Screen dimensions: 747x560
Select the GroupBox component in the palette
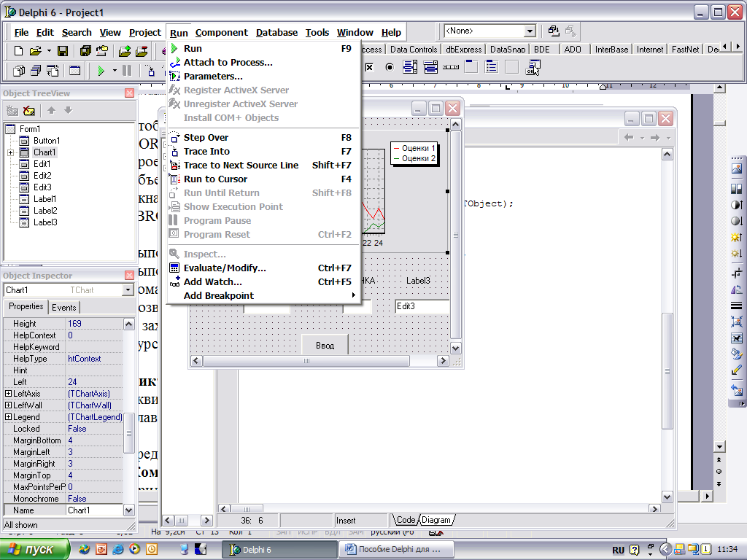coord(471,67)
